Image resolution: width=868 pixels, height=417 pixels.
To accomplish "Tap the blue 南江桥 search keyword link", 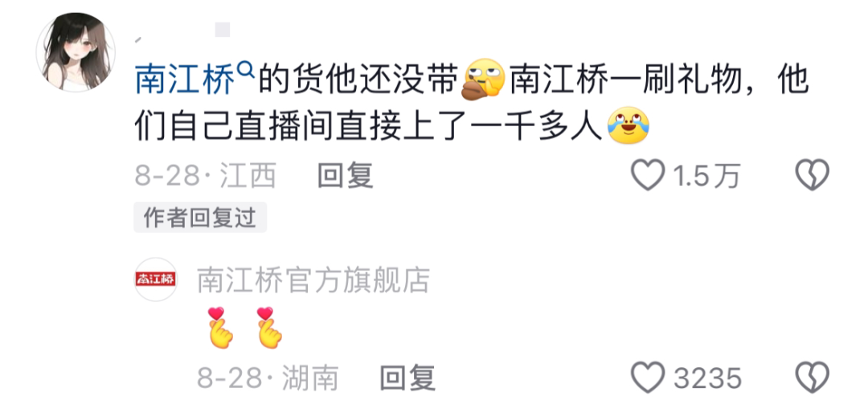I will (186, 80).
